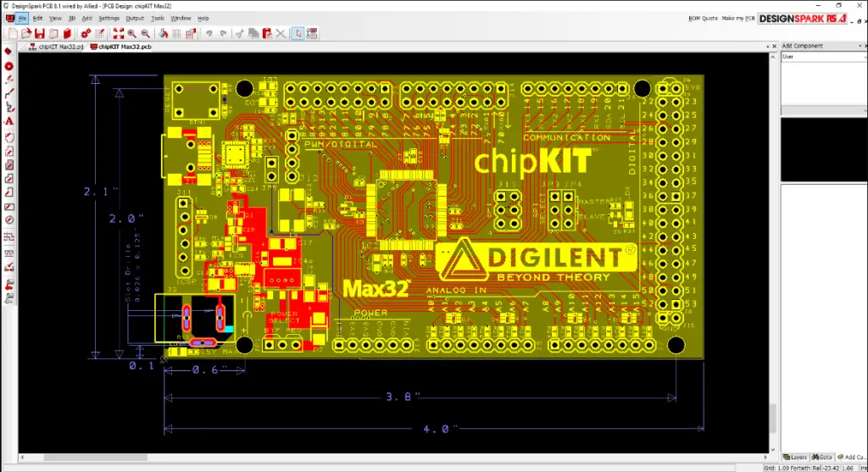Switch to chipKIT Max32.prj tab
This screenshot has width=868, height=472.
coord(57,47)
